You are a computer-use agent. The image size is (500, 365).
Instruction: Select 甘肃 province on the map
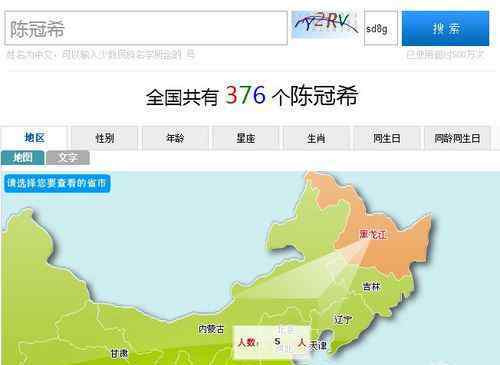point(119,353)
